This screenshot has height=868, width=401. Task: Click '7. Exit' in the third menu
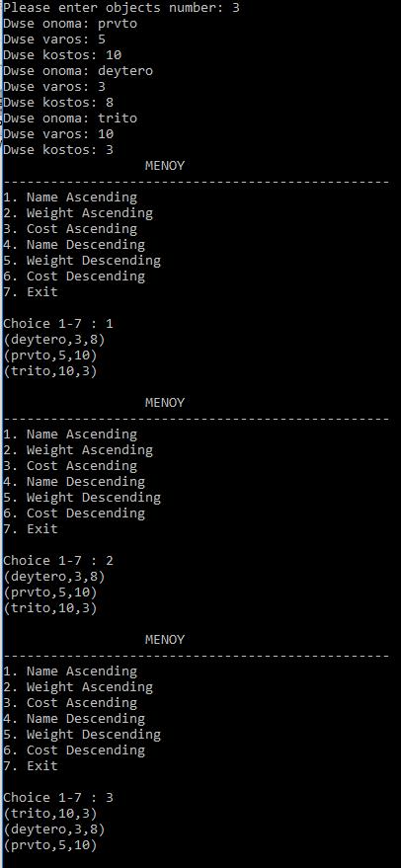pos(31,765)
